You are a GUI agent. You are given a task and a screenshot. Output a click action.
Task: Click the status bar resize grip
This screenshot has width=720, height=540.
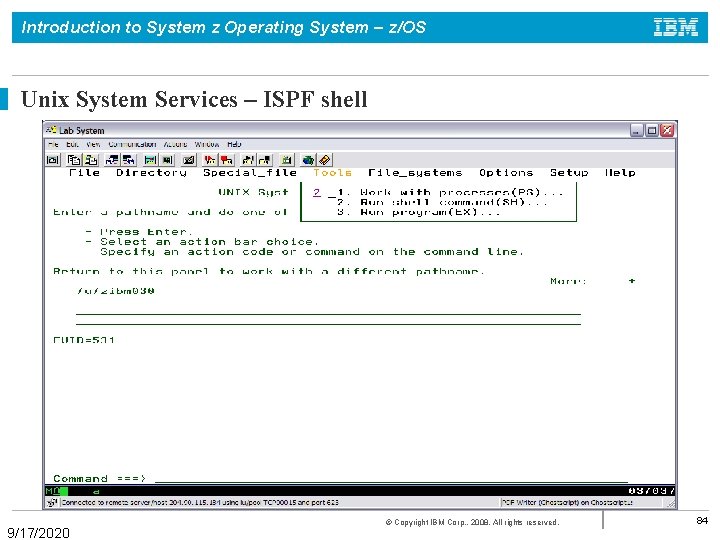coord(671,503)
